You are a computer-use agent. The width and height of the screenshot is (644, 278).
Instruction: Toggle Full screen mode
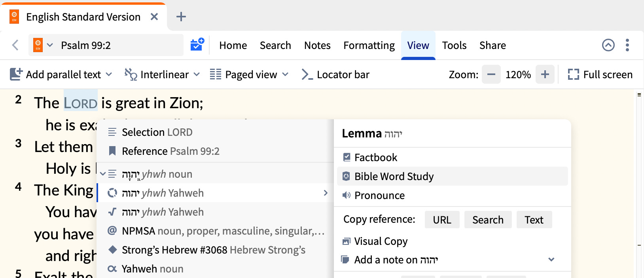coord(600,75)
